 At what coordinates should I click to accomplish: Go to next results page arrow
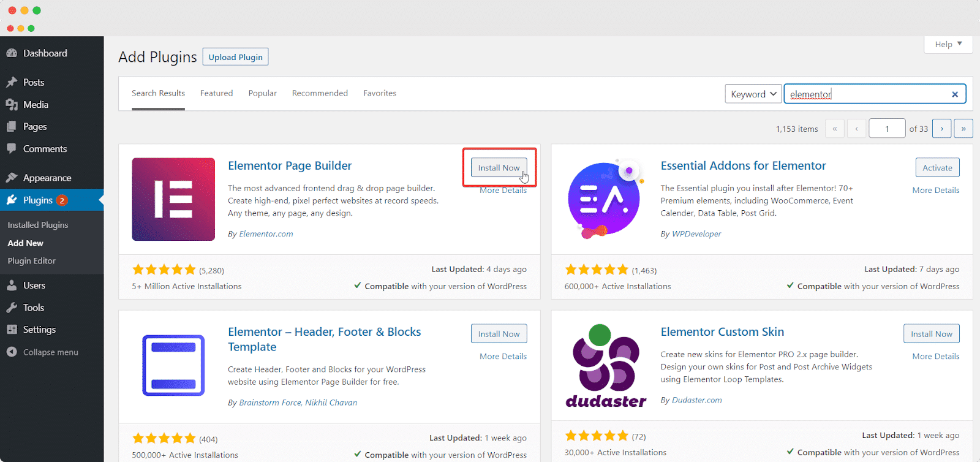pyautogui.click(x=942, y=129)
